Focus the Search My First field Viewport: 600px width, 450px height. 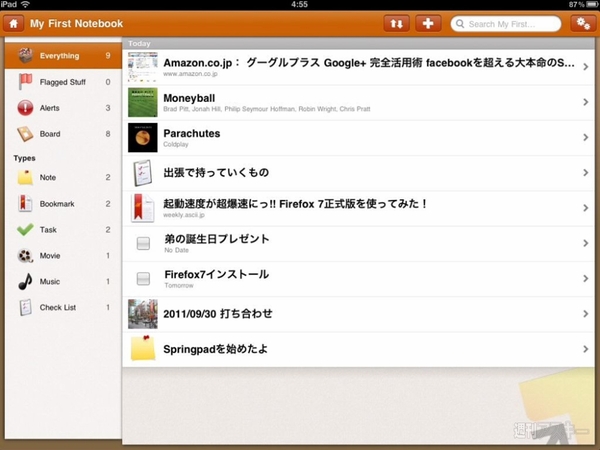pyautogui.click(x=505, y=24)
